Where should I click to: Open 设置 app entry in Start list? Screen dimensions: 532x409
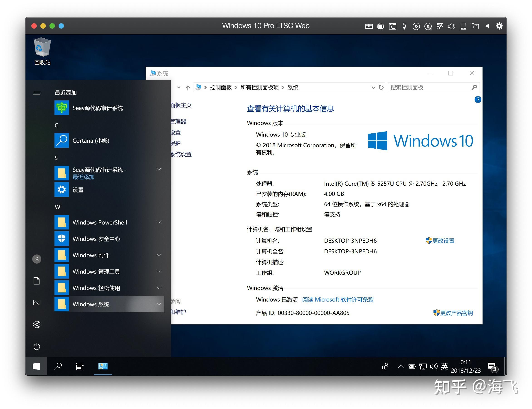109,190
